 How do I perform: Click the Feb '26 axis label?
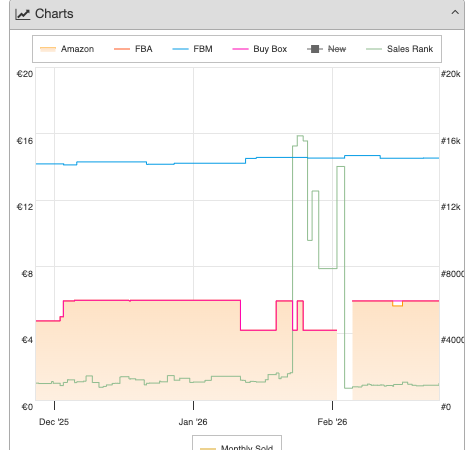(x=332, y=422)
